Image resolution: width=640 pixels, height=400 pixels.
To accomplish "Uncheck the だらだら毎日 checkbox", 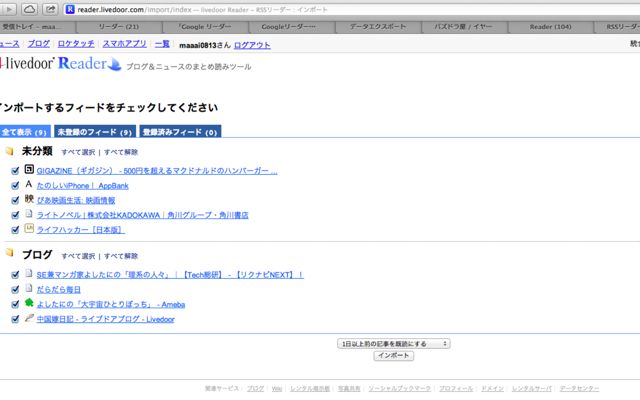I will 15,289.
